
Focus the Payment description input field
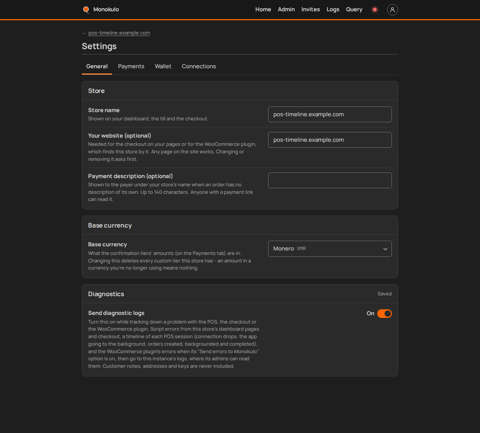coord(330,180)
